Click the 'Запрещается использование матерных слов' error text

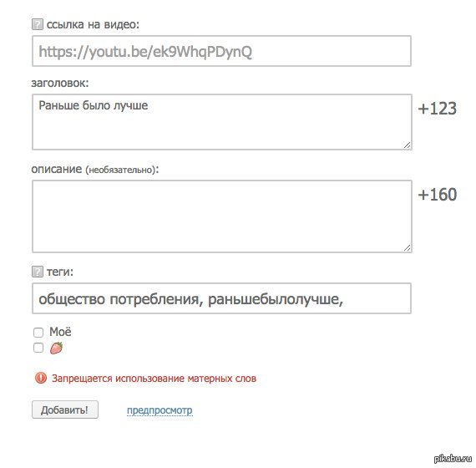[154, 379]
